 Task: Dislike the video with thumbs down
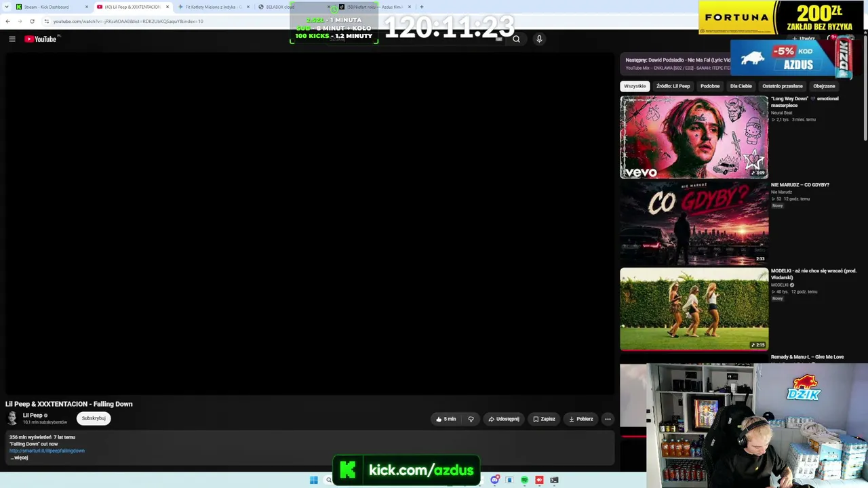(x=471, y=419)
